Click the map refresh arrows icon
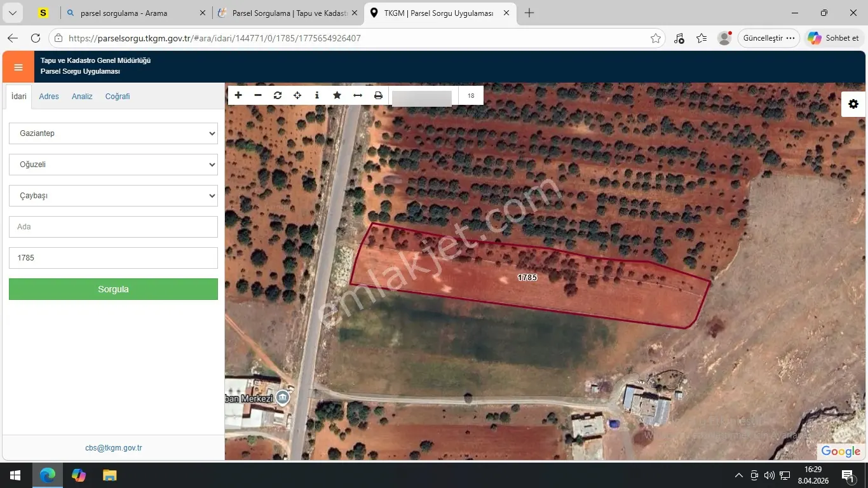 click(278, 95)
